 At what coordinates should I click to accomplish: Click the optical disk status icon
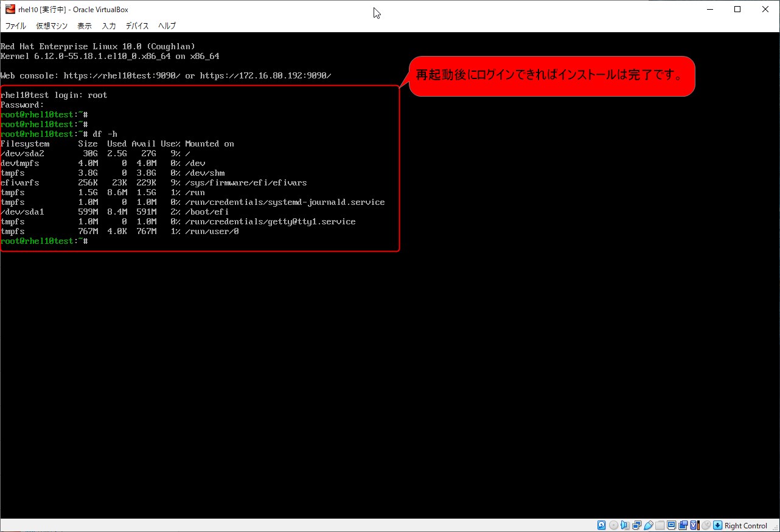pyautogui.click(x=613, y=525)
